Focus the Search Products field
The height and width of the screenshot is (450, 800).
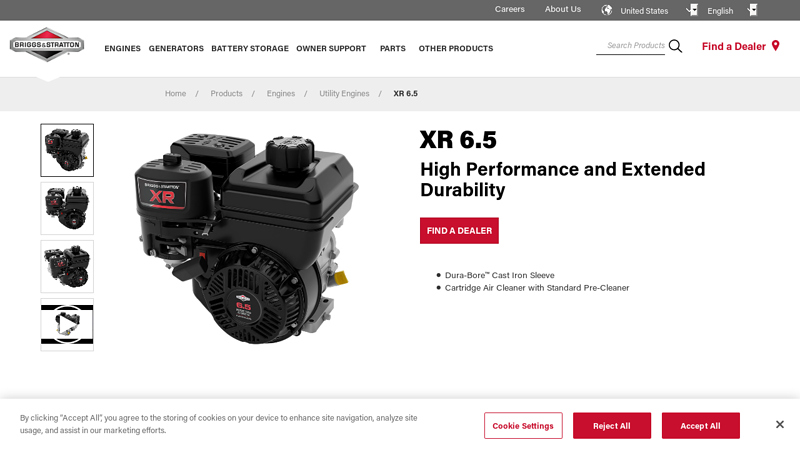(x=631, y=45)
